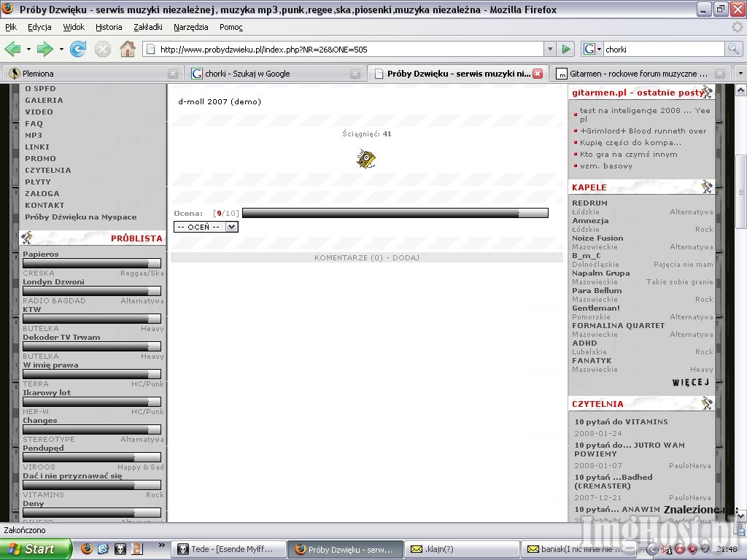Open the FORMALINA QUARTET band link
Screen dimensions: 747x560
[x=619, y=326]
